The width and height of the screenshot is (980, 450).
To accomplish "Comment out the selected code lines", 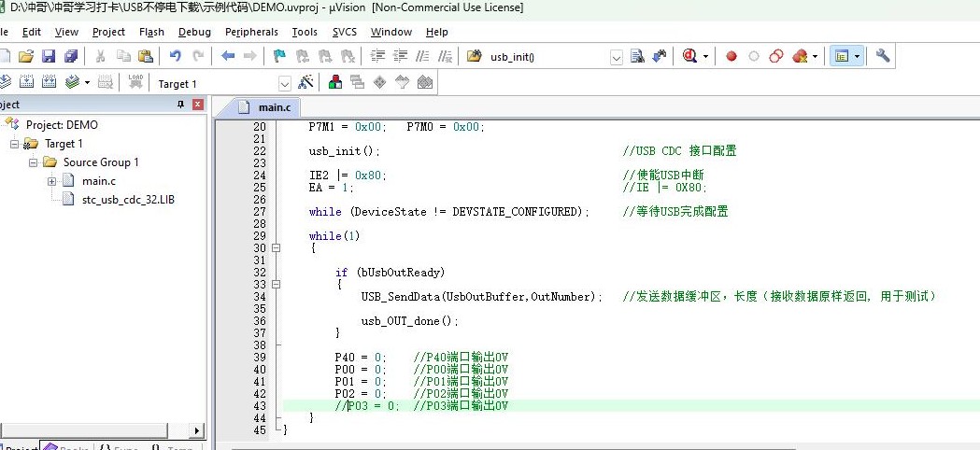I will tap(423, 56).
